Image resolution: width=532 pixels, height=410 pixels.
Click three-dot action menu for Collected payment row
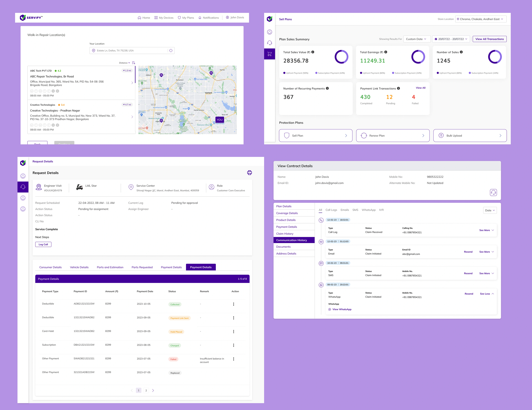tap(234, 304)
